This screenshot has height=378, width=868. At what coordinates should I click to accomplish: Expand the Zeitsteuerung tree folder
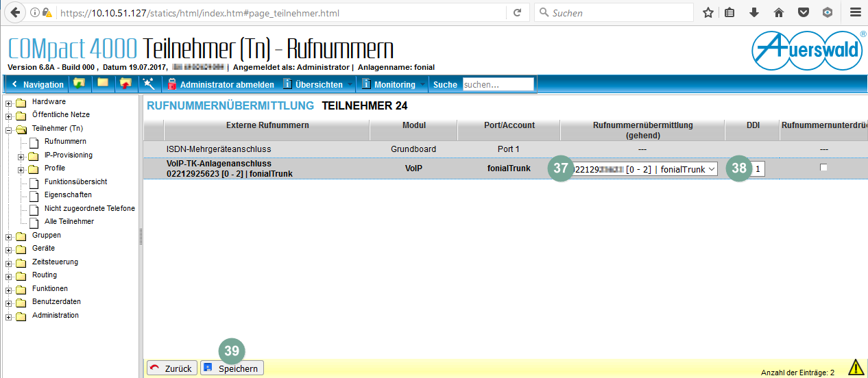point(9,264)
